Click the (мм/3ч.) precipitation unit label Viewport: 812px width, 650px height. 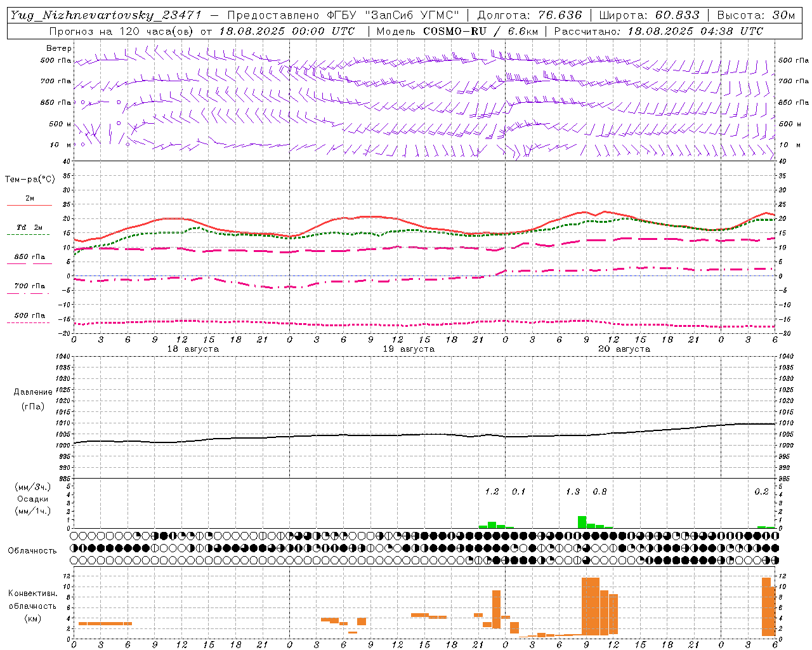click(33, 487)
